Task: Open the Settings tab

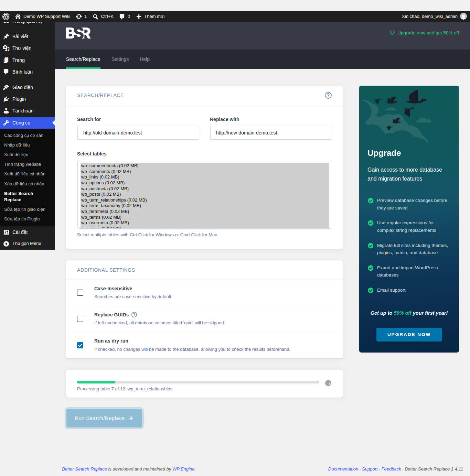Action: click(x=120, y=59)
